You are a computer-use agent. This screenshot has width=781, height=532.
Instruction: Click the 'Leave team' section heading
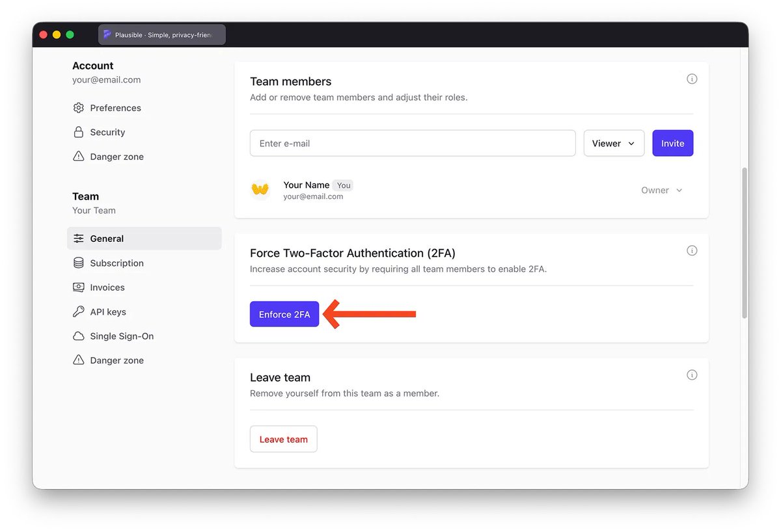pyautogui.click(x=281, y=377)
